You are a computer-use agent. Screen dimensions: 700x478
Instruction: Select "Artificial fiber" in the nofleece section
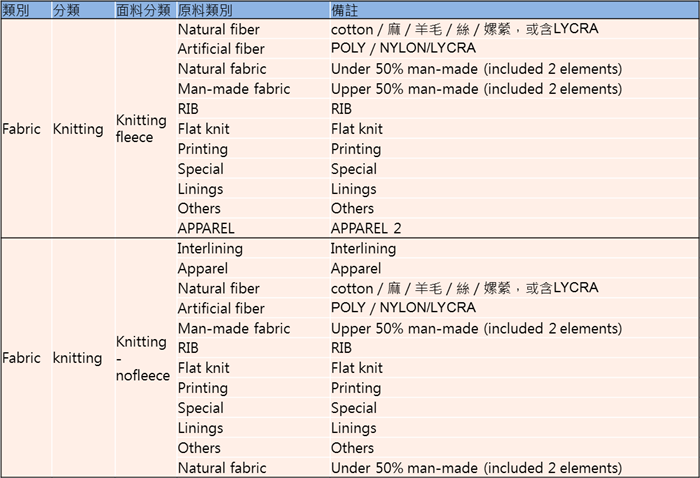(221, 308)
